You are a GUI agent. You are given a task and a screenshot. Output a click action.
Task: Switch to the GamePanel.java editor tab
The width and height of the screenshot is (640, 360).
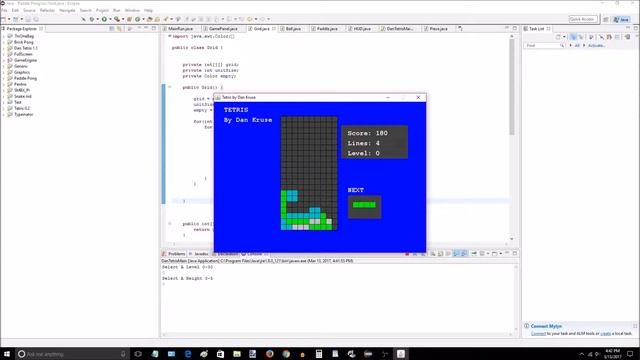pos(223,29)
